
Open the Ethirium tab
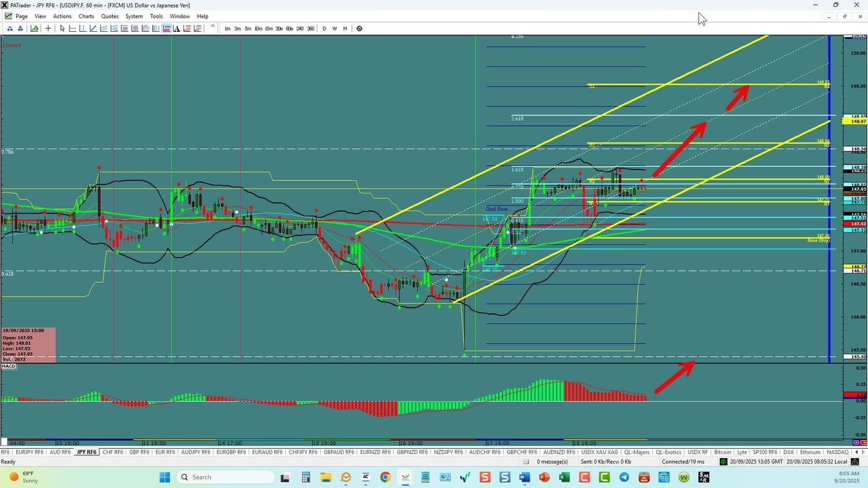(810, 452)
